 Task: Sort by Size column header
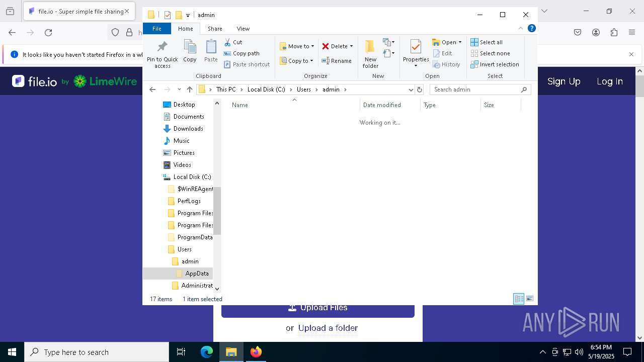click(x=501, y=105)
